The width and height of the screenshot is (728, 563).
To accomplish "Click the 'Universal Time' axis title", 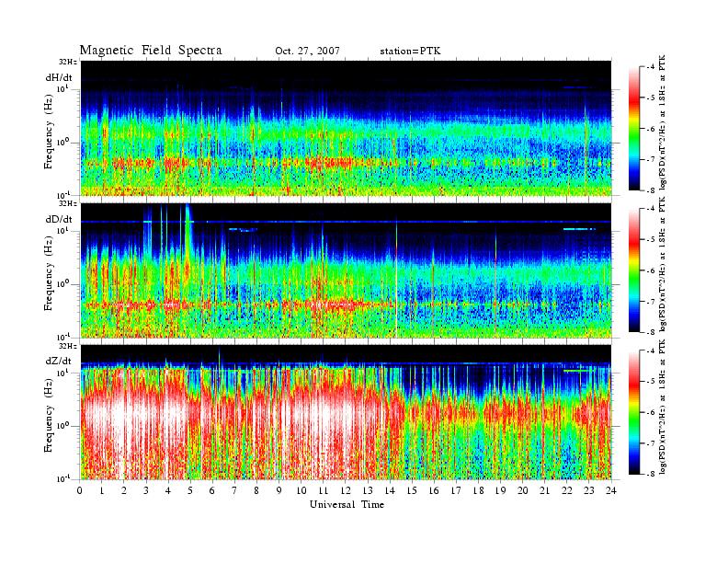I will tap(347, 504).
